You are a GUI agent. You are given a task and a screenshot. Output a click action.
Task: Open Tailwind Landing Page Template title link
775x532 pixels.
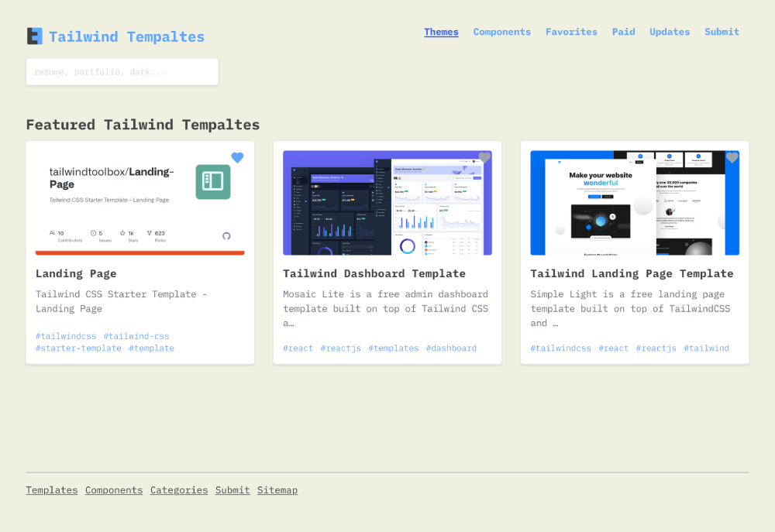click(632, 273)
